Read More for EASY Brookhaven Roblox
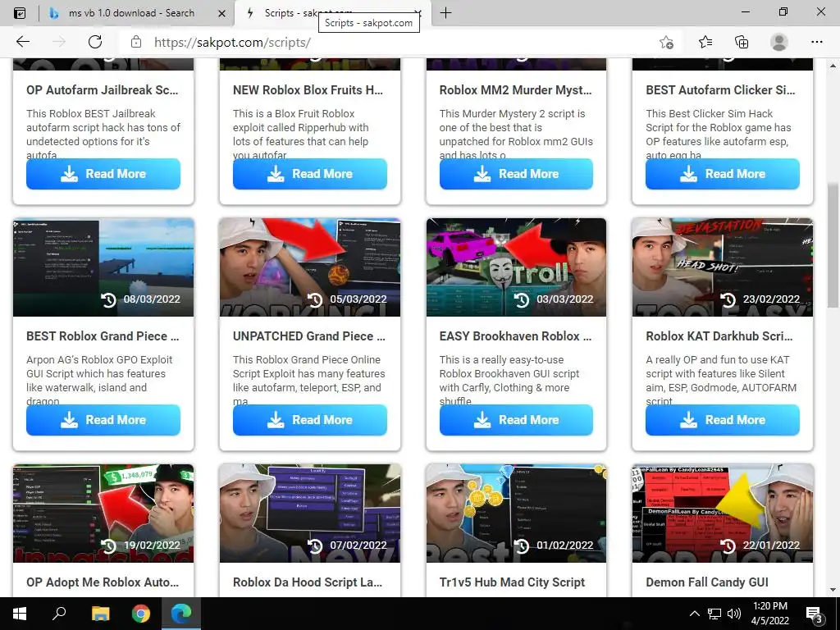The image size is (840, 630). (x=516, y=419)
